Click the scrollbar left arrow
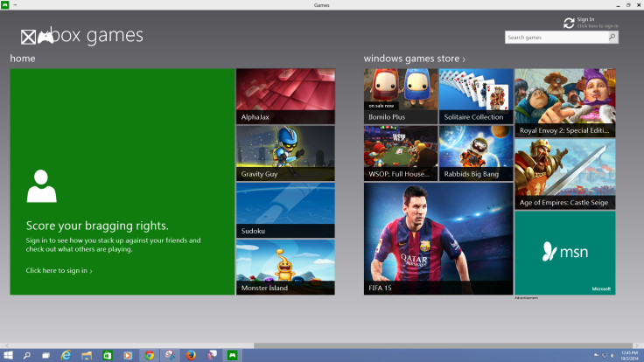 6,345
